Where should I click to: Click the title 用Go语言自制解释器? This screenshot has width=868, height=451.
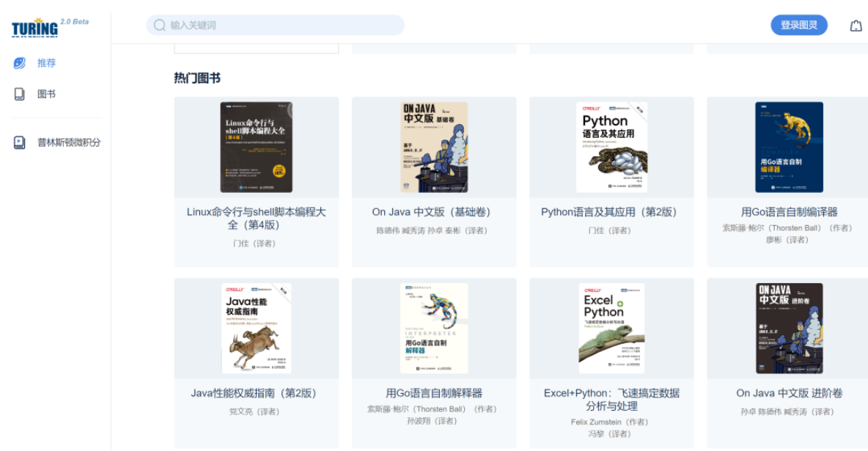click(434, 393)
